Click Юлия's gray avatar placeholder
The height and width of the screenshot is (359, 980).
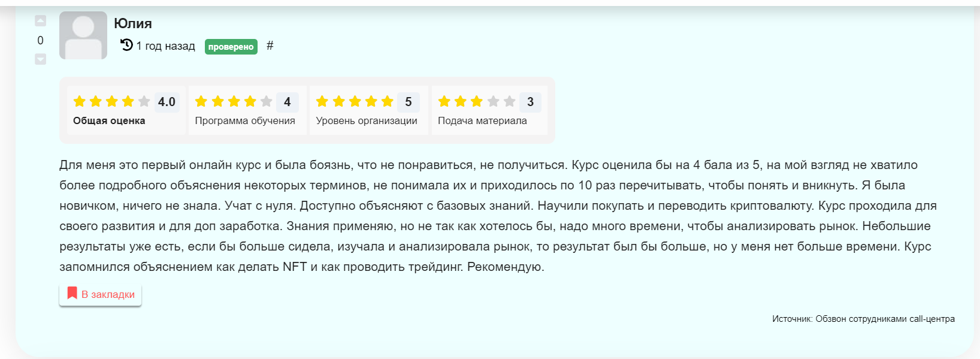(83, 35)
